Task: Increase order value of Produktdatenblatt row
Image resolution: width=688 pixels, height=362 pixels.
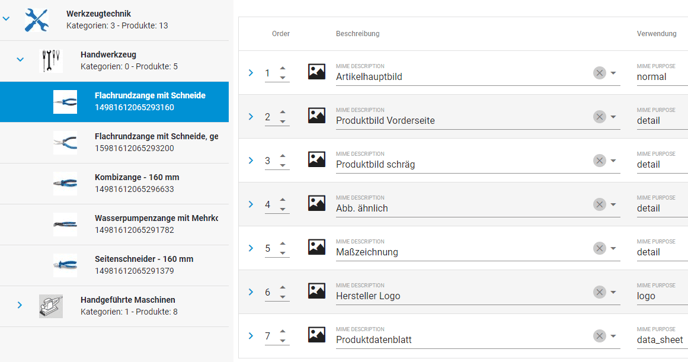Action: point(283,332)
